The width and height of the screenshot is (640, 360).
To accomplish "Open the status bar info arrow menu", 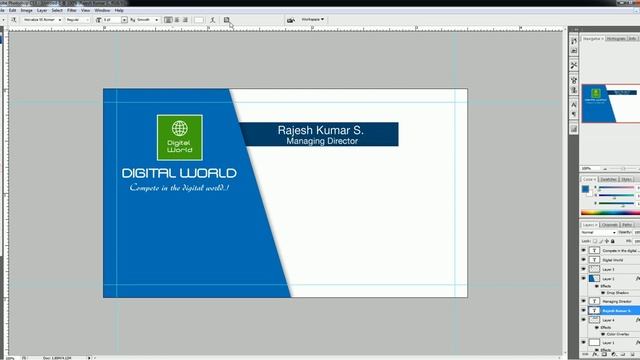I will [x=89, y=358].
